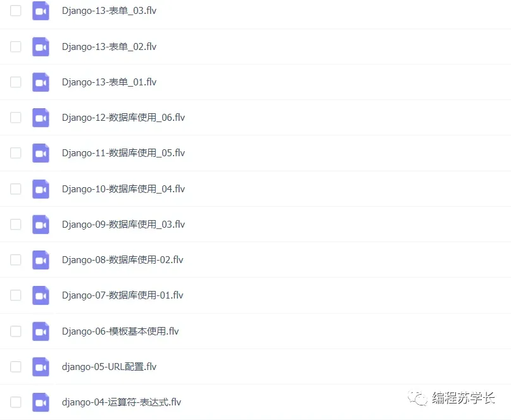This screenshot has height=420, width=511.
Task: Check the box for Django-13-表单_03.flv
Action: point(16,11)
